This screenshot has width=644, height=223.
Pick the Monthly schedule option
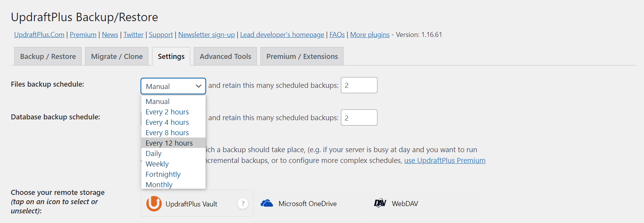[173, 184]
